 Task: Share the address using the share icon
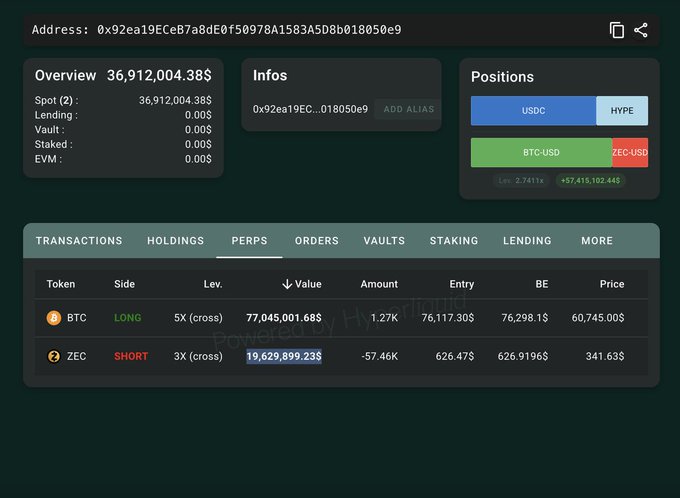[x=641, y=30]
